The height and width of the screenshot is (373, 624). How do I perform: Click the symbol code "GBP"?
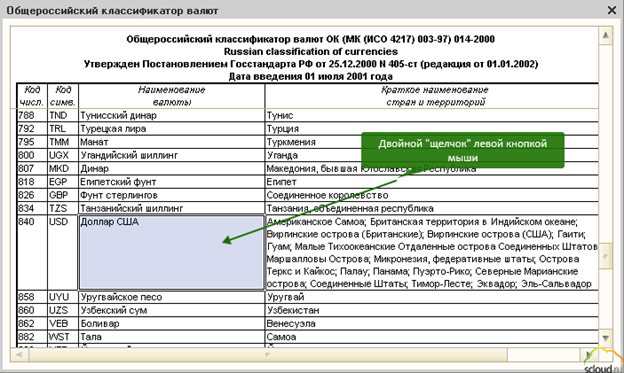58,195
